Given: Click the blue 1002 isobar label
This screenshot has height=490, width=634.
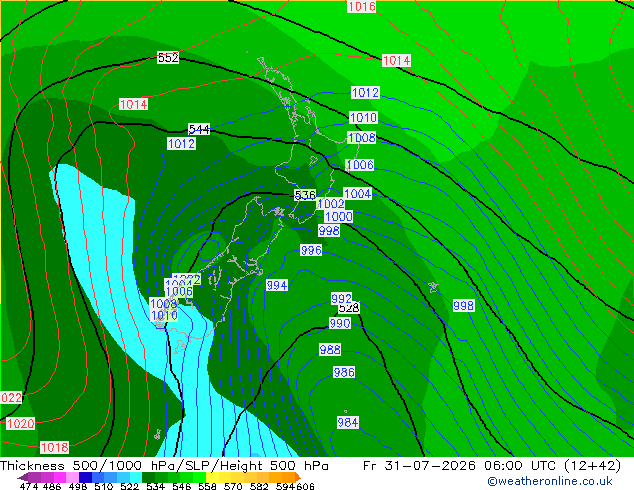Looking at the screenshot, I should click(x=331, y=204).
